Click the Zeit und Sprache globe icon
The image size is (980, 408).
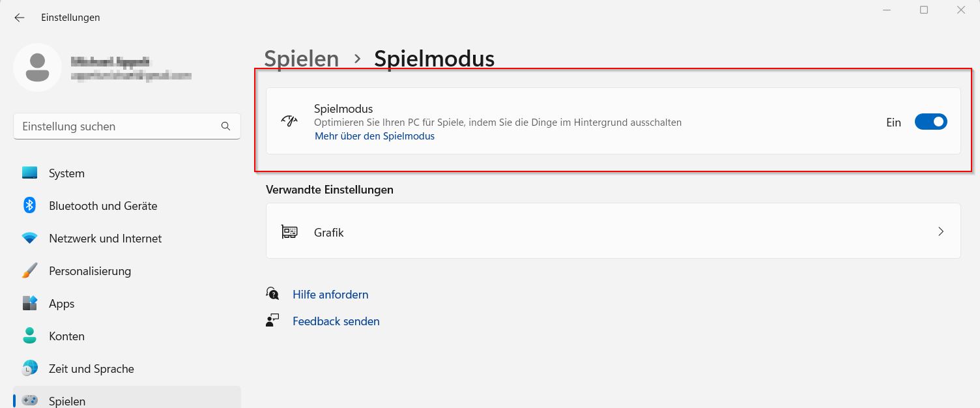point(30,369)
